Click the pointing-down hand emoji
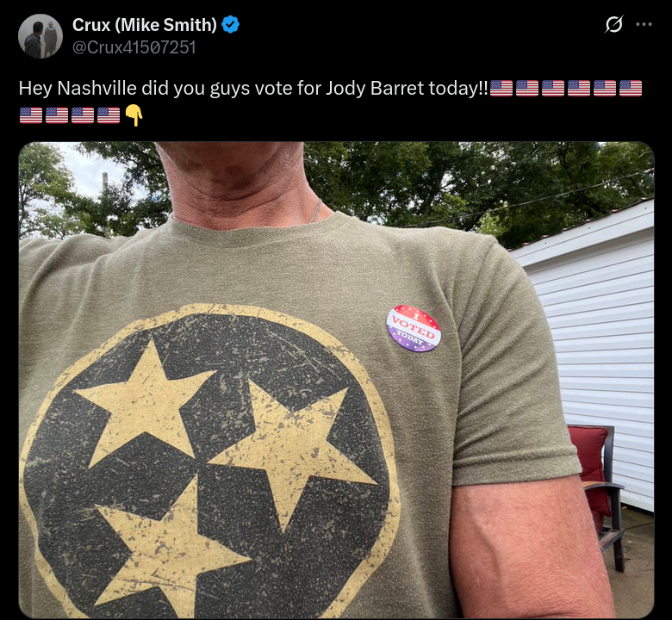 coord(134,115)
